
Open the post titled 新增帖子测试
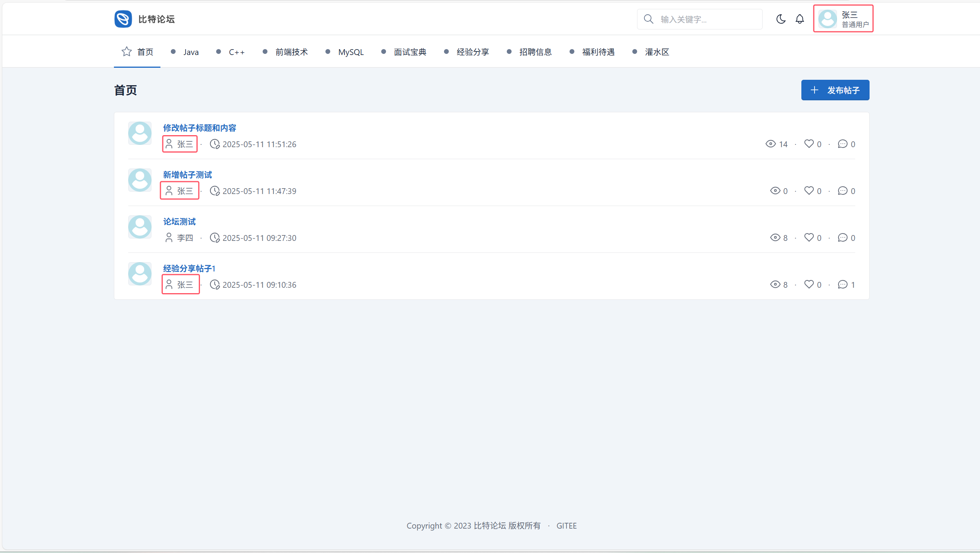(x=188, y=175)
